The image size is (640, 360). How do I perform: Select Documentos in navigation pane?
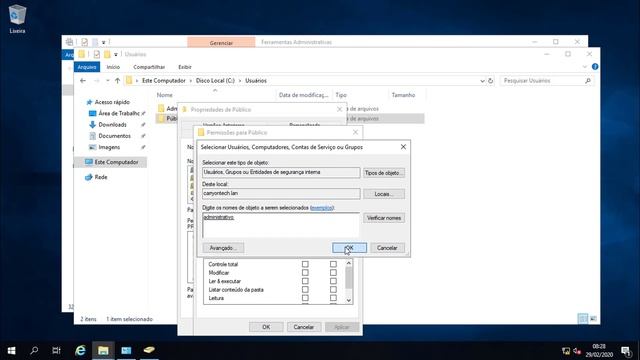point(114,136)
